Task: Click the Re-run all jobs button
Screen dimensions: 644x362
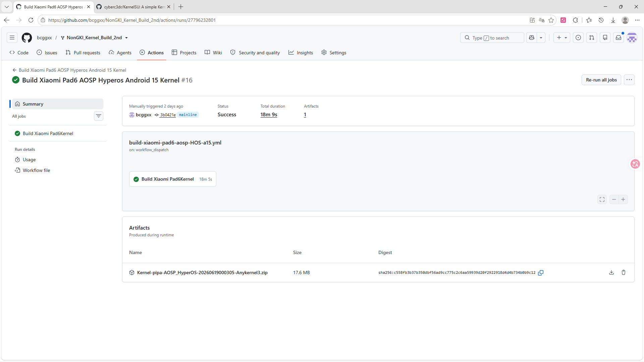Action: (601, 80)
